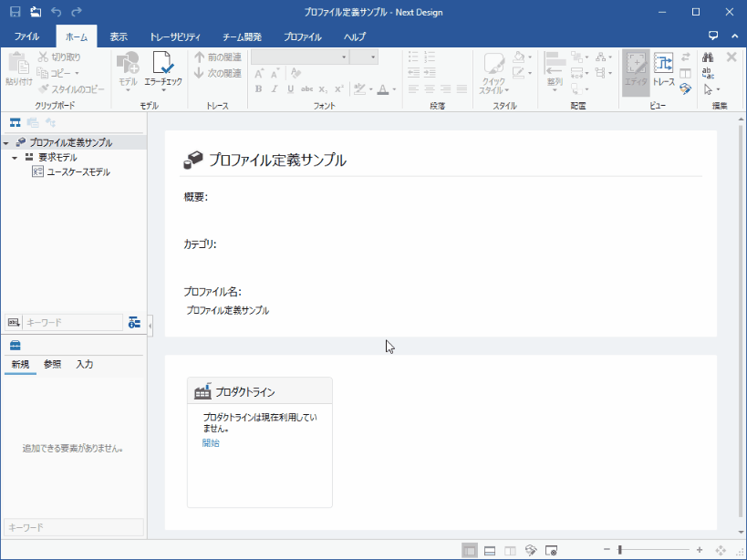Select ユースケースモデル in the tree
Screen dimensions: 747x560
[78, 171]
